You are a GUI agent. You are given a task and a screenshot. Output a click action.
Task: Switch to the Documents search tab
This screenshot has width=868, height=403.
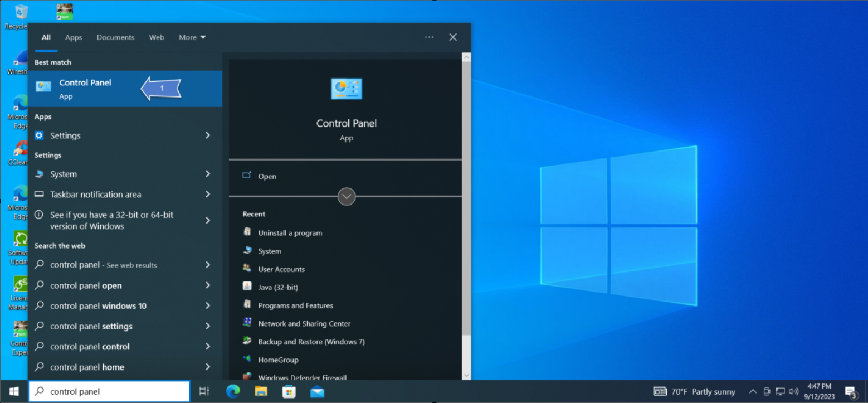(115, 37)
